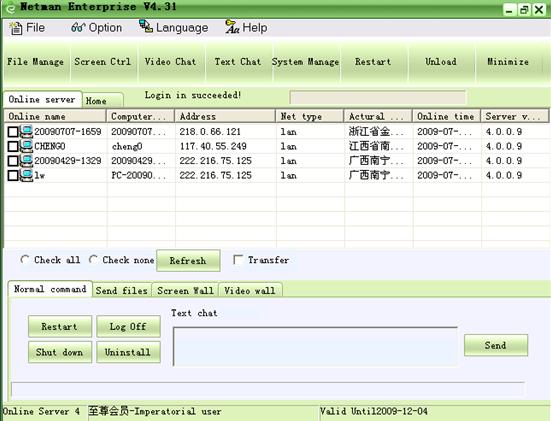
Task: Open System Manage from the toolbar
Action: tap(305, 62)
